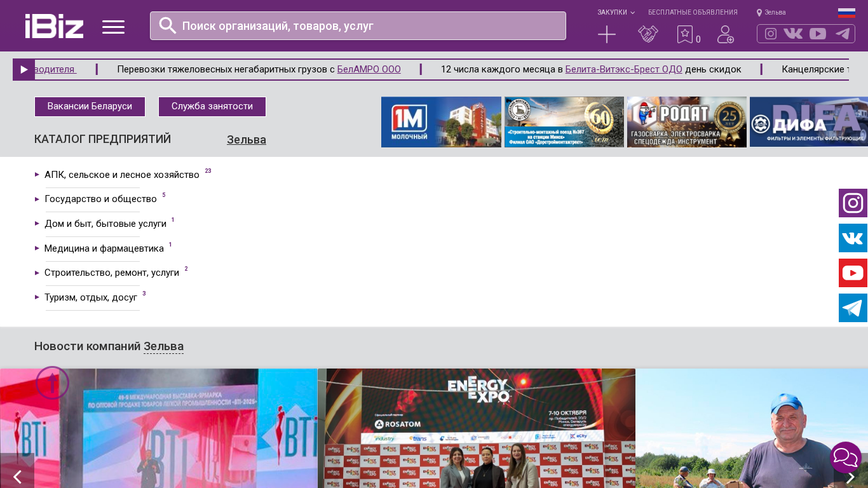The width and height of the screenshot is (868, 488).
Task: Expand Медицина и фармацевтика category
Action: pyautogui.click(x=104, y=248)
